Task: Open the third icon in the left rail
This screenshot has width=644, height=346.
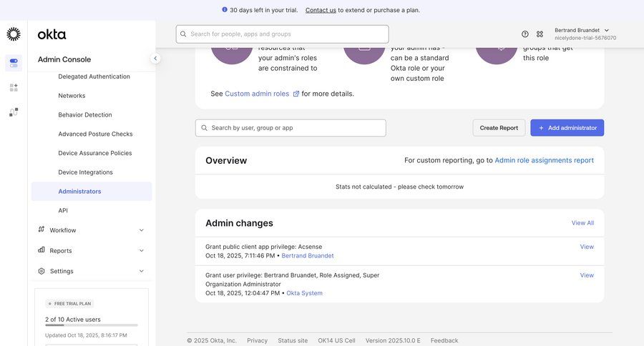Action: 14,112
